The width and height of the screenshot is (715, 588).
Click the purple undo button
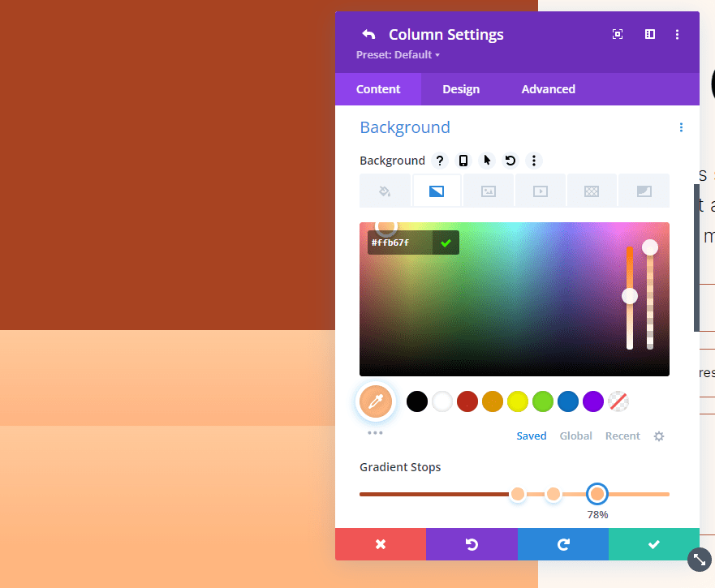tap(472, 544)
